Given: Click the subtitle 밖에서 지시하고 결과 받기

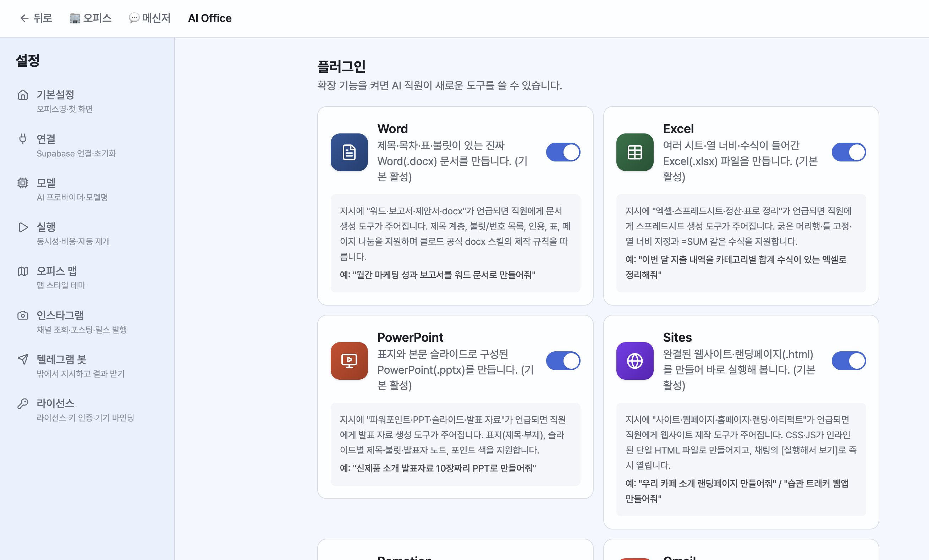Looking at the screenshot, I should point(81,374).
